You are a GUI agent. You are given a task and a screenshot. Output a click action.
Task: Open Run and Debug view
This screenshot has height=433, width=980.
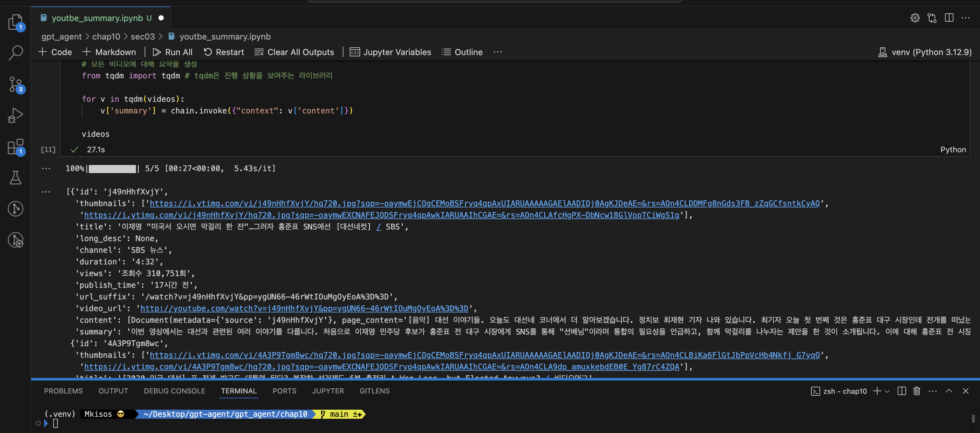pos(15,115)
